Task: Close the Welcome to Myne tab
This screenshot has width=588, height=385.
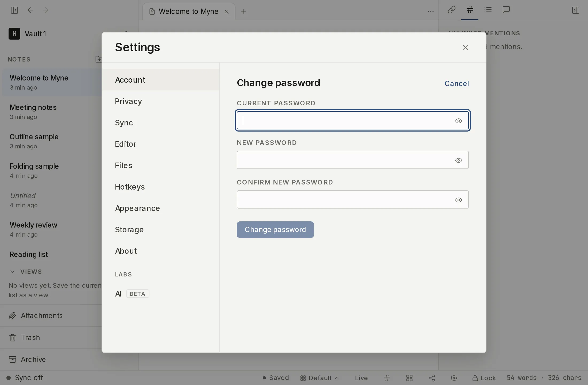Action: pyautogui.click(x=227, y=12)
